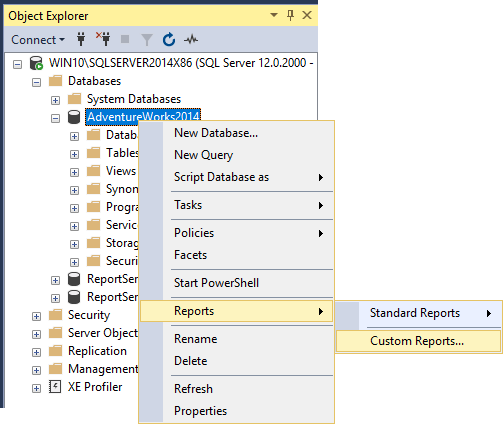Viewport: 503px width, 426px height.
Task: Open the Policies submenu
Action: pyautogui.click(x=237, y=233)
